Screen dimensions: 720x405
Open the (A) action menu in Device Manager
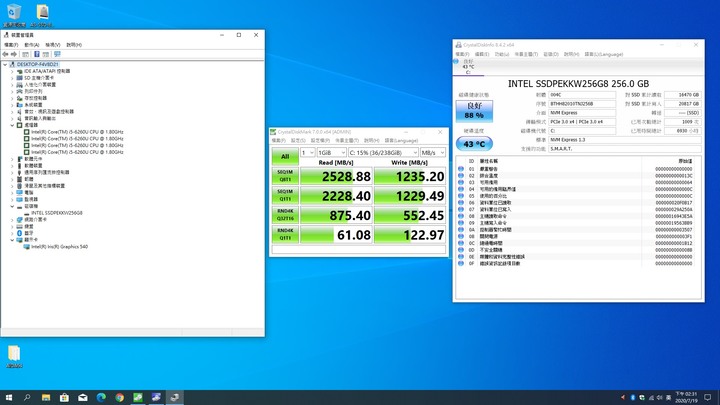click(32, 45)
